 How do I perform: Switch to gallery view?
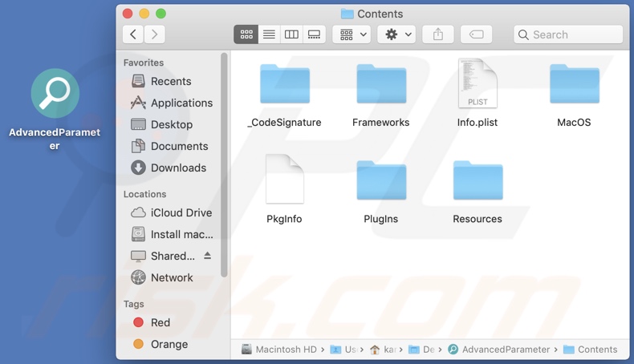click(314, 34)
